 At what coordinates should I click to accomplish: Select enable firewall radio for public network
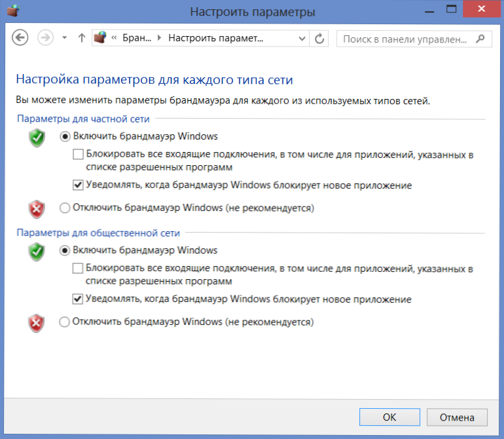65,250
